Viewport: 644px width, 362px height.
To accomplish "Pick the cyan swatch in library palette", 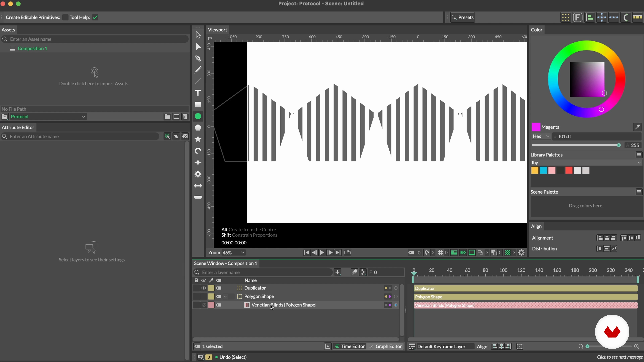I will 543,170.
